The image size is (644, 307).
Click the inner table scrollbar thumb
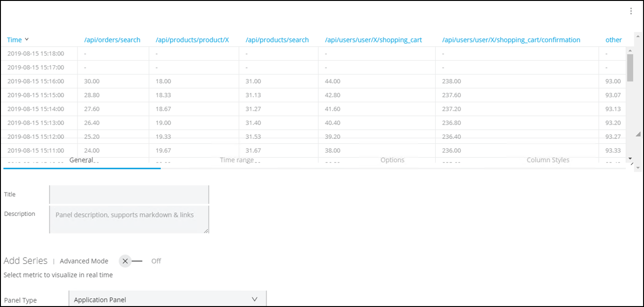(630, 68)
